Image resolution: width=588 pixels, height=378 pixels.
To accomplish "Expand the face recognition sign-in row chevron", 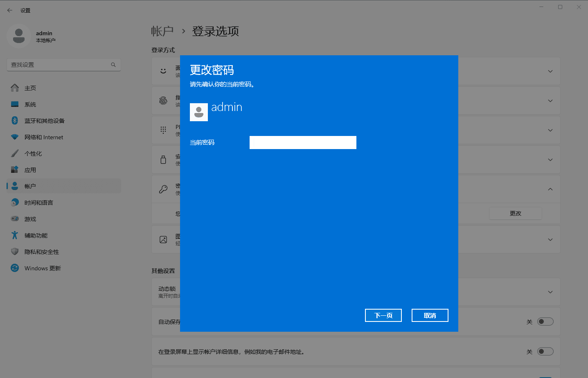I will tap(550, 71).
